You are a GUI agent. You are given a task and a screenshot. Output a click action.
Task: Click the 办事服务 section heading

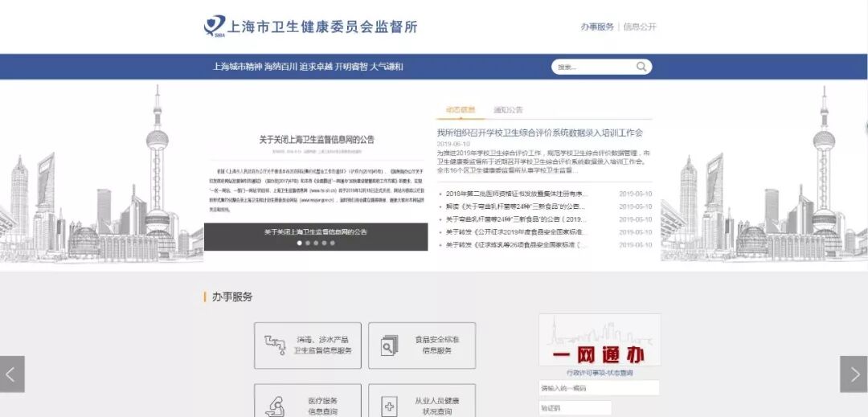(232, 297)
